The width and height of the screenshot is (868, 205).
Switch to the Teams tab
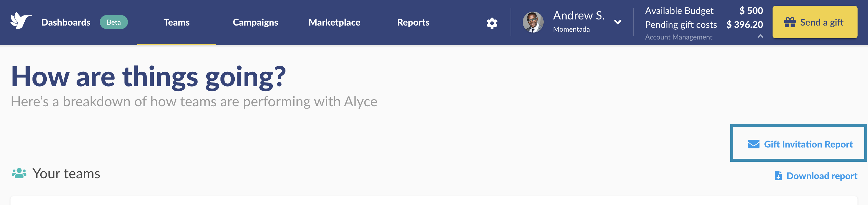(x=177, y=22)
